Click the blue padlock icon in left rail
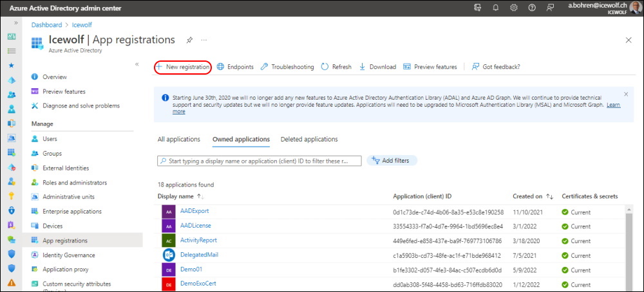Screen dimensions: 644x292 click(12, 210)
